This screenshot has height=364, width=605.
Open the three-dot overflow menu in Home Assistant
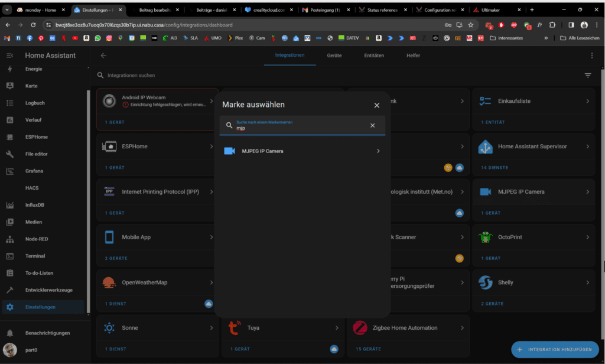(x=592, y=56)
